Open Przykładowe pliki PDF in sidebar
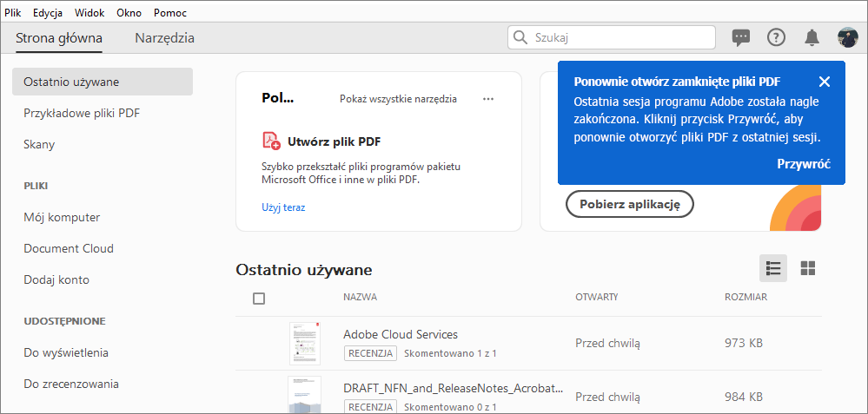This screenshot has height=414, width=868. [82, 114]
